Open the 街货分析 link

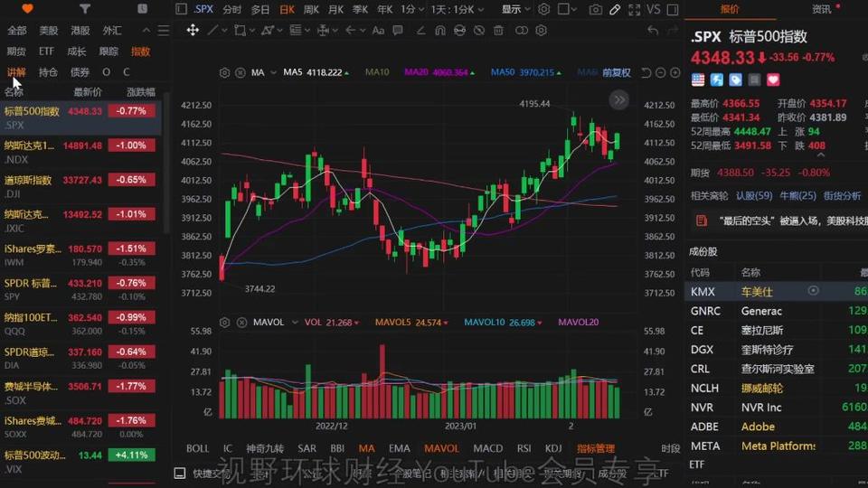842,195
